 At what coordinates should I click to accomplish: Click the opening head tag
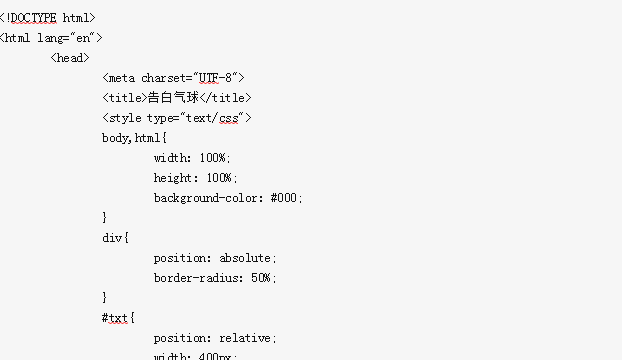[70, 58]
